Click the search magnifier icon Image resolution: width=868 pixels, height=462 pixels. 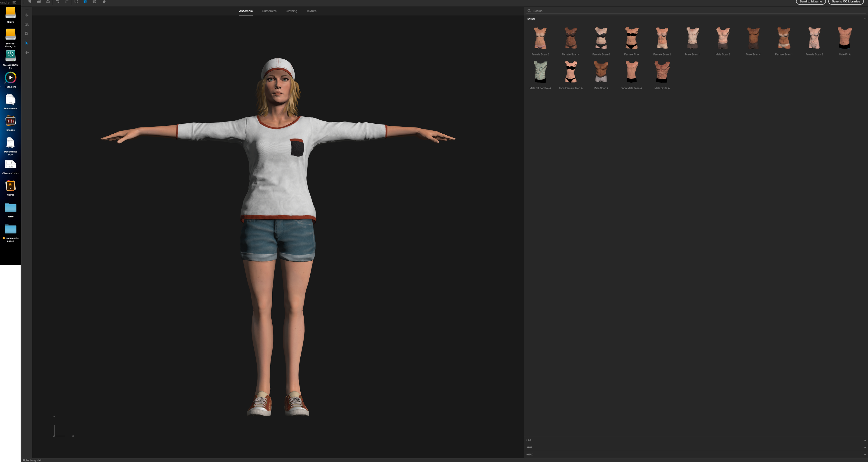[529, 11]
